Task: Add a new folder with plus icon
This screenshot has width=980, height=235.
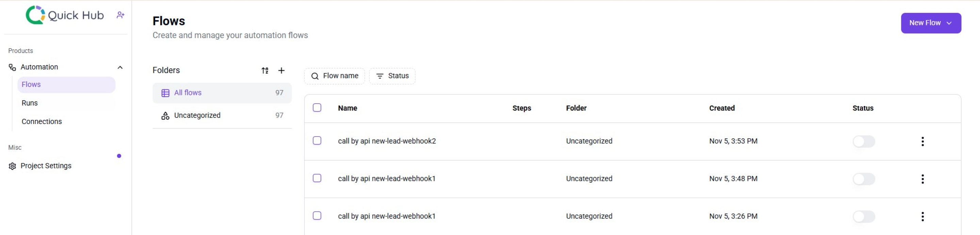Action: pos(281,71)
